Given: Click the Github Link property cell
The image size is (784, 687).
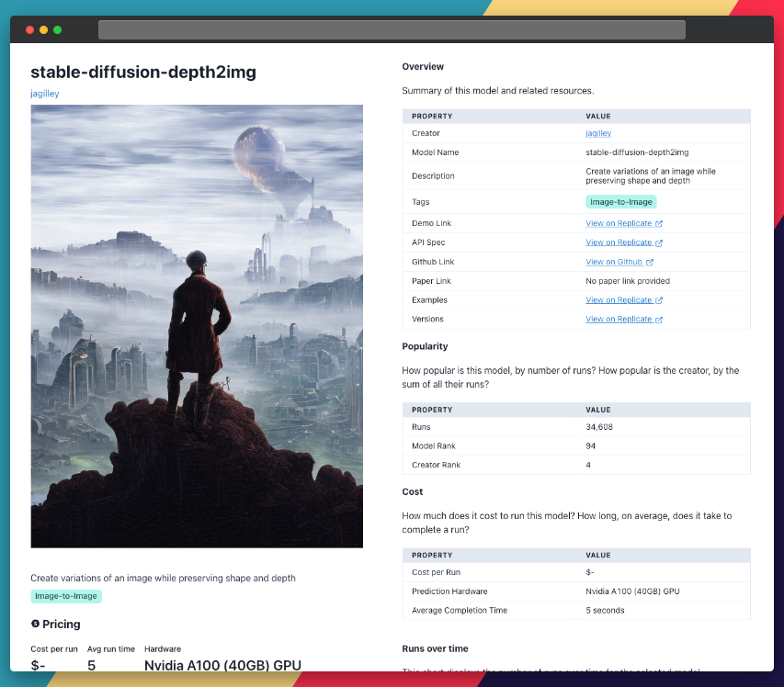Looking at the screenshot, I should [490, 262].
